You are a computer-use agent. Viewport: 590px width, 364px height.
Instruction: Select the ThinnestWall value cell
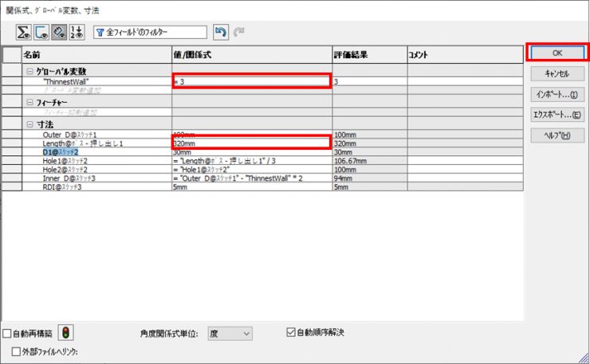click(x=251, y=81)
